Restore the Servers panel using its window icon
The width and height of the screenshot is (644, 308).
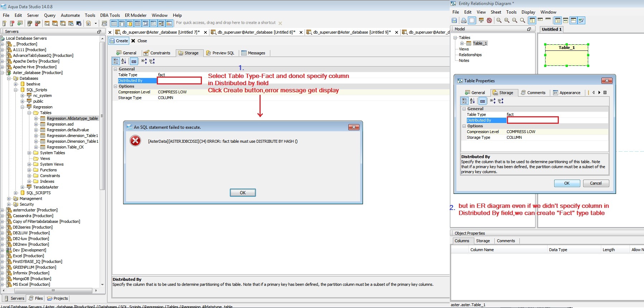click(99, 31)
